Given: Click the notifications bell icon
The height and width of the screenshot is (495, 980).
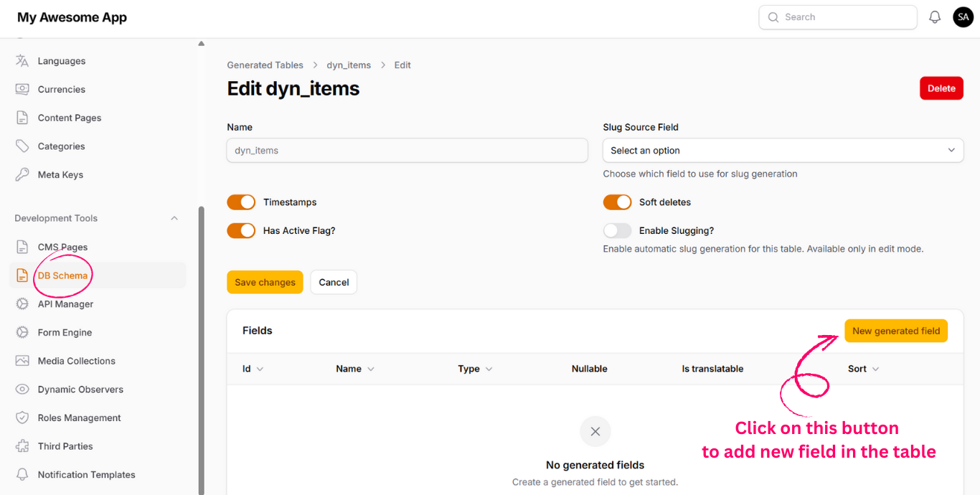Looking at the screenshot, I should [935, 17].
